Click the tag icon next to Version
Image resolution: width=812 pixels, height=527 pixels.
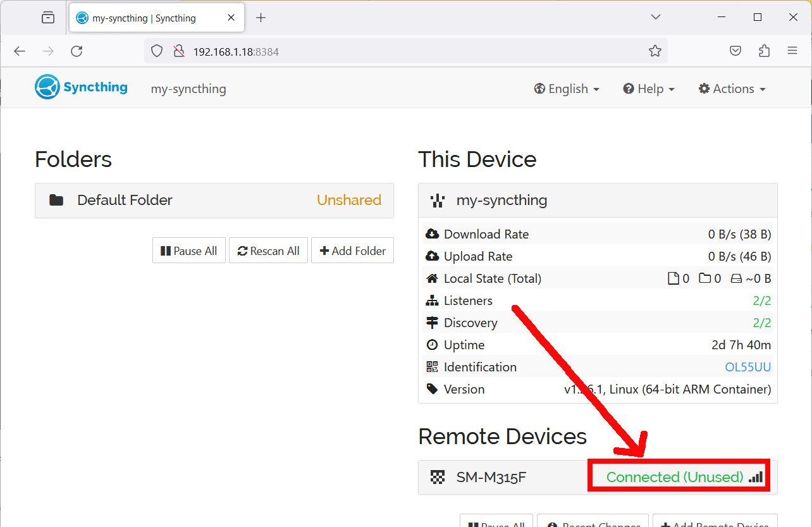click(432, 388)
